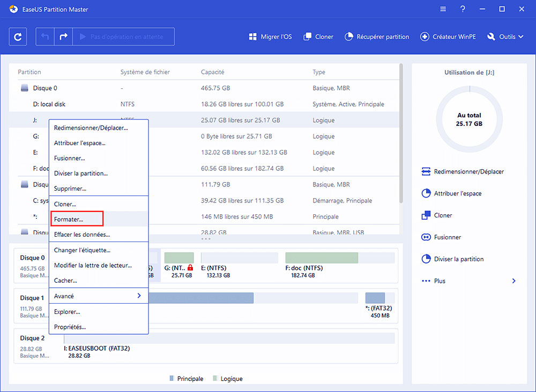Click the Fusionner icon in side panel
The image size is (536, 392).
point(426,237)
